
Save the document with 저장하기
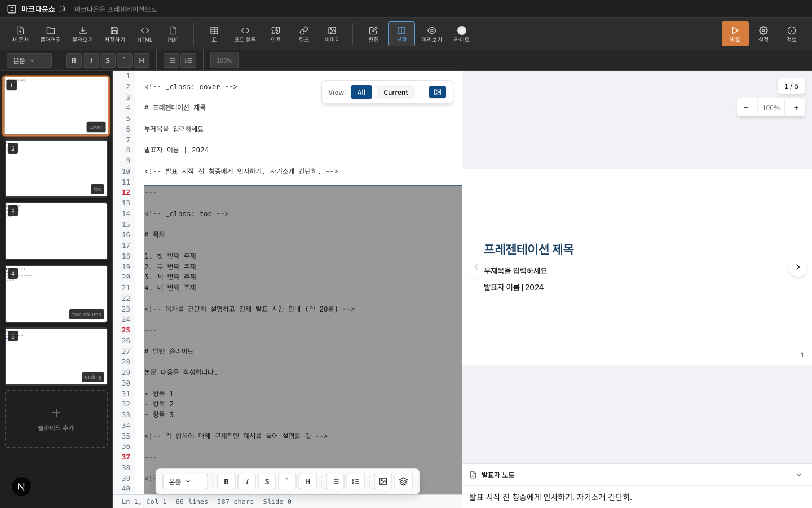[114, 34]
